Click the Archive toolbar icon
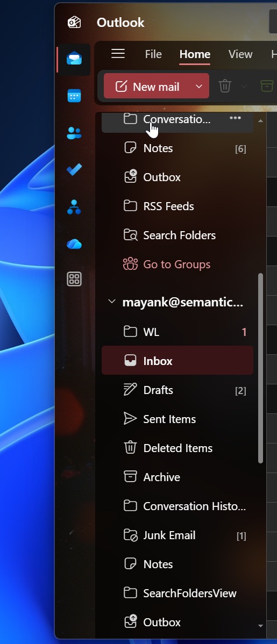The height and width of the screenshot is (644, 277). [267, 86]
